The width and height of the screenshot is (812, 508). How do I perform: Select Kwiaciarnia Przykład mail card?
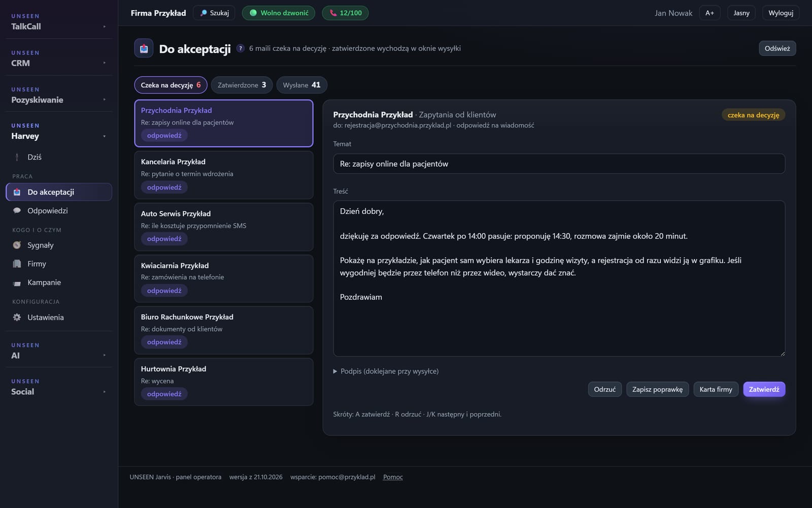pyautogui.click(x=224, y=278)
